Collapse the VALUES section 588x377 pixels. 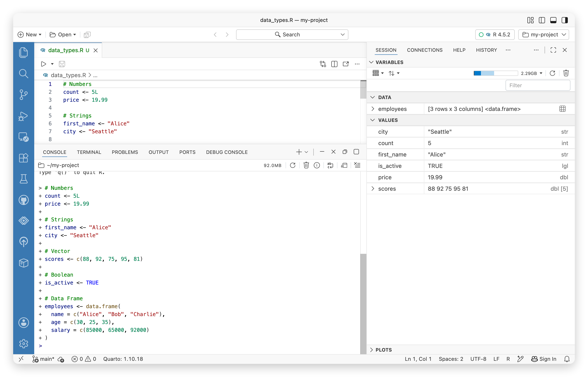(373, 120)
